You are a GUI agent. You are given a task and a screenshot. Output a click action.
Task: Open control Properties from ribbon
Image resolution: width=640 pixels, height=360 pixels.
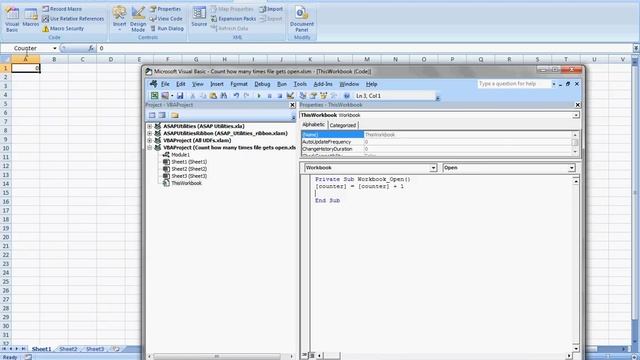[165, 9]
